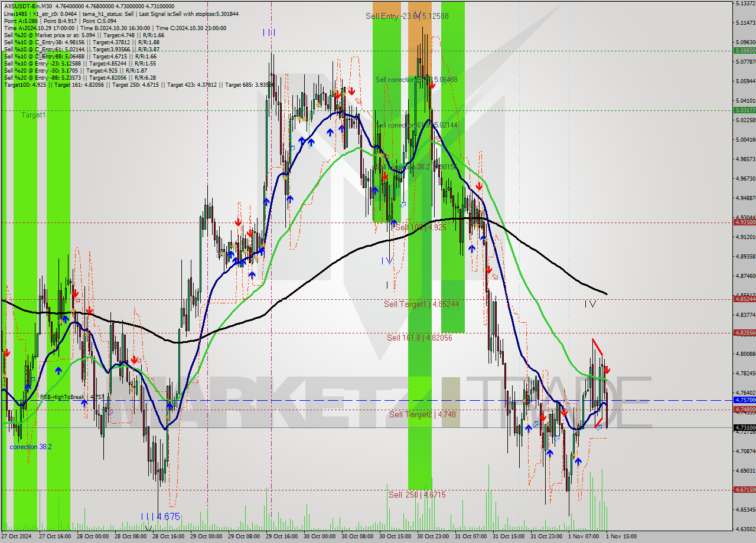Viewport: 756px width, 543px height.
Task: Click the '27 Oct 2024' time axis label
Action: point(15,537)
